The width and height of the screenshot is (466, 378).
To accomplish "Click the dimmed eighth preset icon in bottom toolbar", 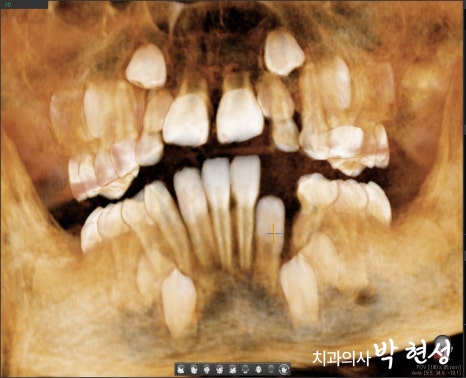I will (271, 369).
